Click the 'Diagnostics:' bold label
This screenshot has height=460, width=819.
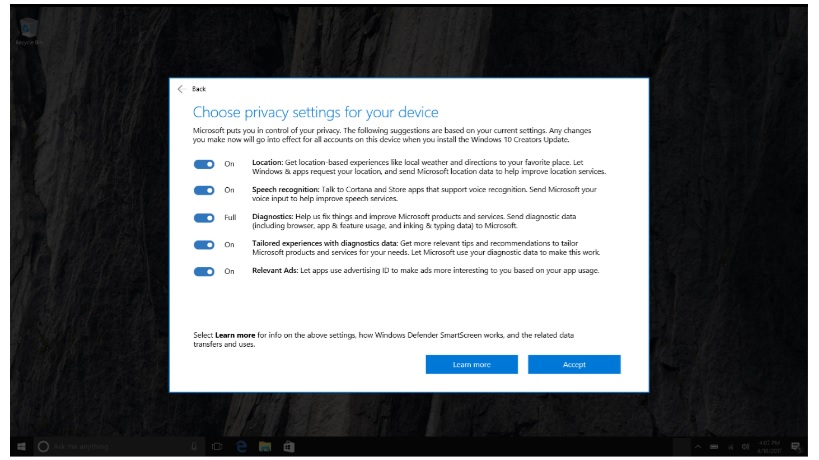(x=273, y=216)
